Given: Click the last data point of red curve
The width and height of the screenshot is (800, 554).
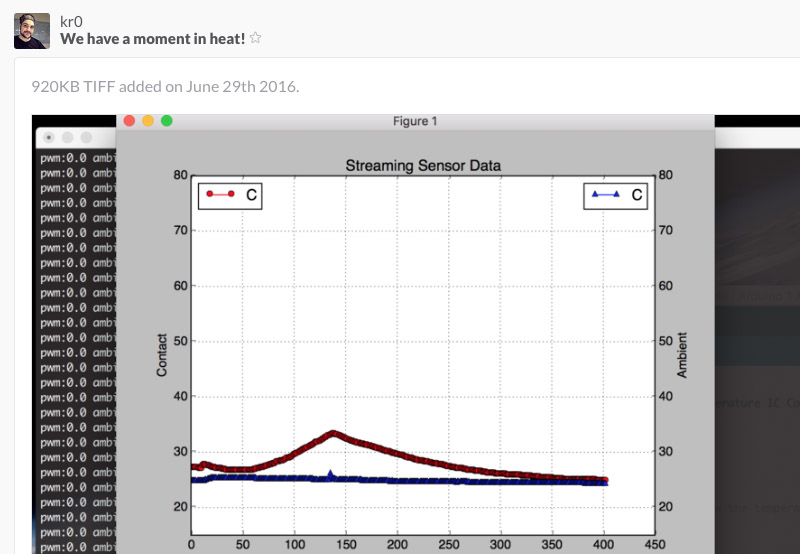Looking at the screenshot, I should tap(605, 480).
